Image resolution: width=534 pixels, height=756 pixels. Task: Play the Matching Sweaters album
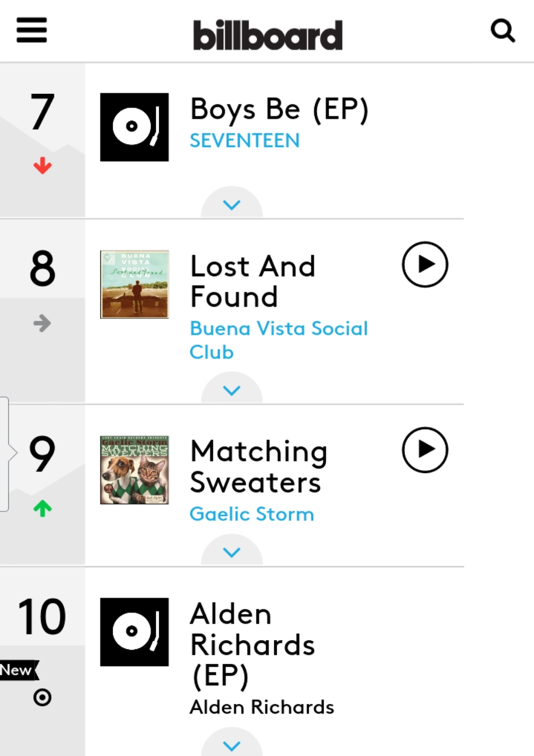[x=425, y=449]
